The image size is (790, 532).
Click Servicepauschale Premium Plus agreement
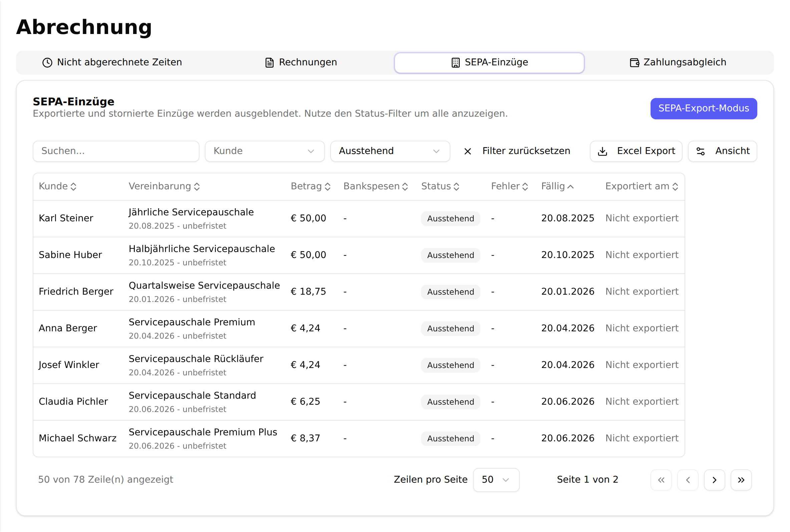click(x=203, y=432)
